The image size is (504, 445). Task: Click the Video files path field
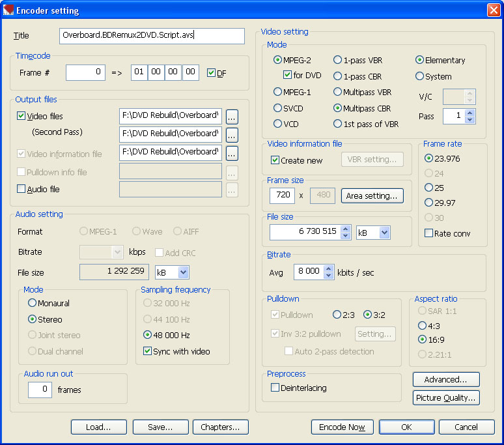click(x=171, y=117)
